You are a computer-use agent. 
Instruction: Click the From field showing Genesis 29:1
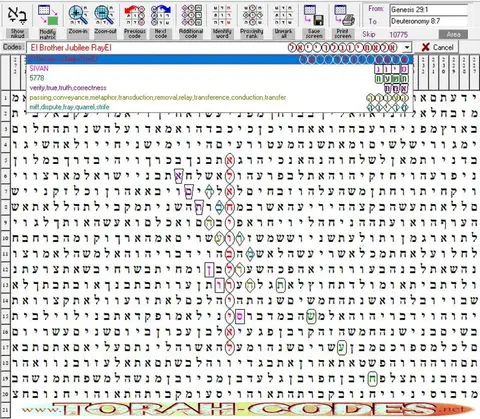[429, 10]
